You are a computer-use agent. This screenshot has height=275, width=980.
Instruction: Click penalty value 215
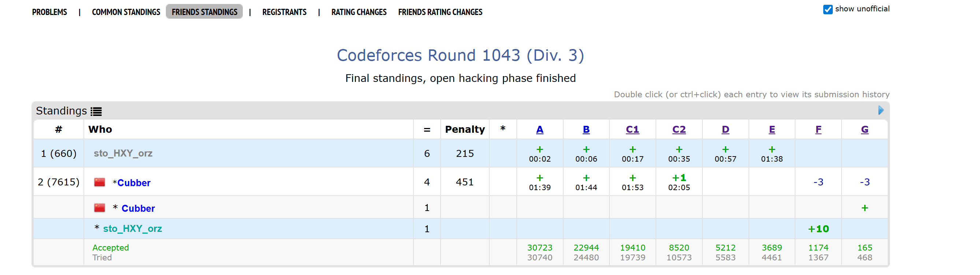pyautogui.click(x=464, y=154)
